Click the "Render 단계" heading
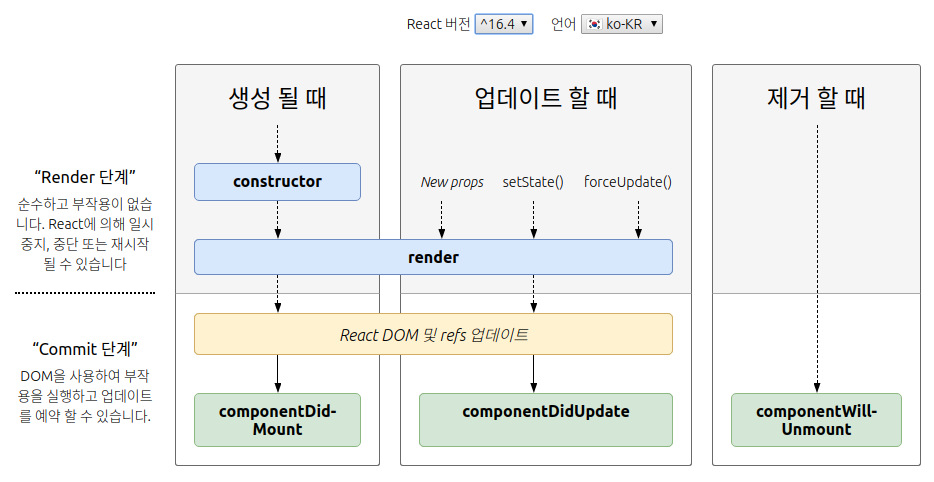Image resolution: width=934 pixels, height=482 pixels. [x=85, y=177]
